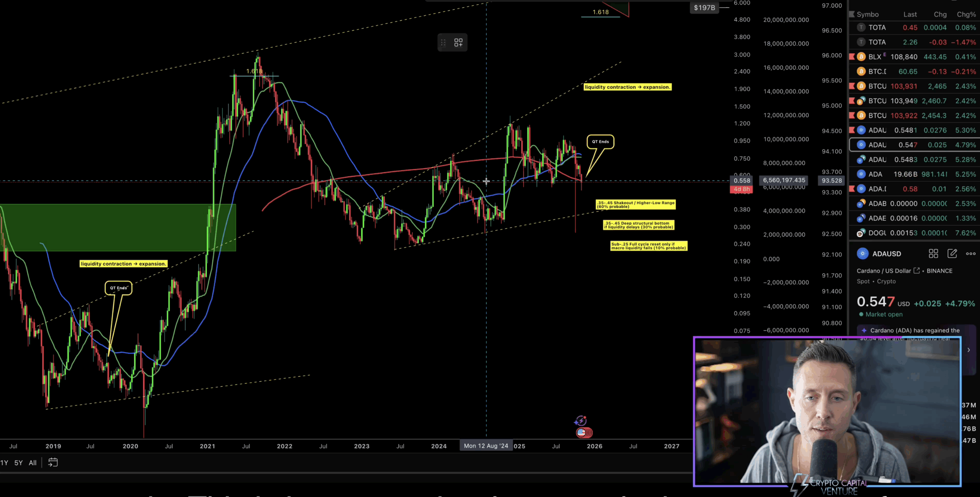Toggle the red flag on BLX watchlist row
Image resolution: width=980 pixels, height=497 pixels.
852,57
